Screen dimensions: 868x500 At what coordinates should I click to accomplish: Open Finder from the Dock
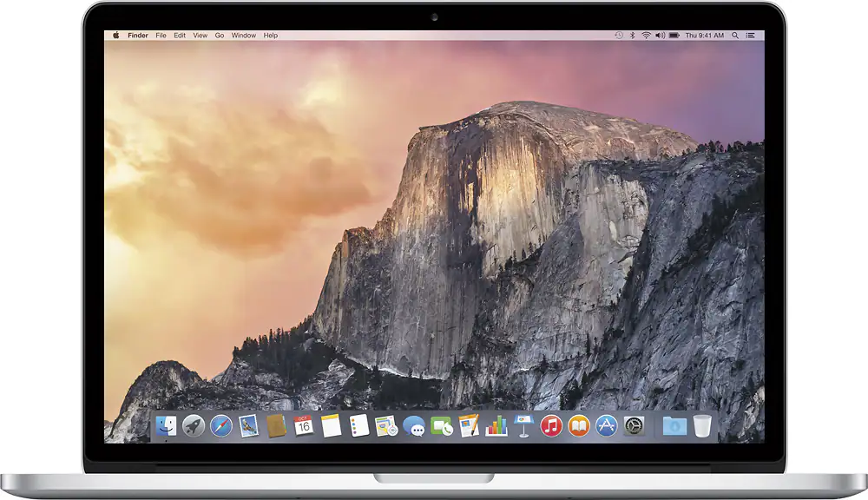click(x=167, y=425)
